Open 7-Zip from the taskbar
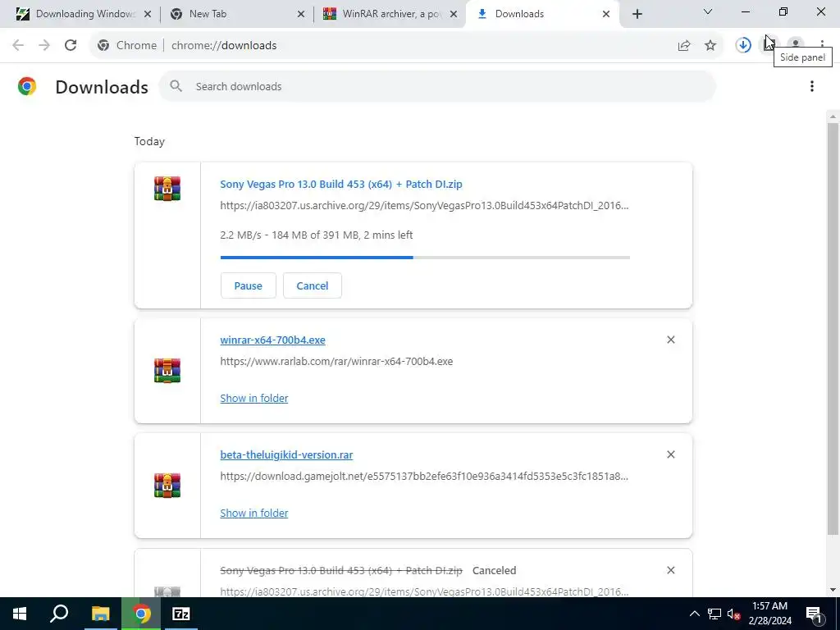 click(x=181, y=614)
